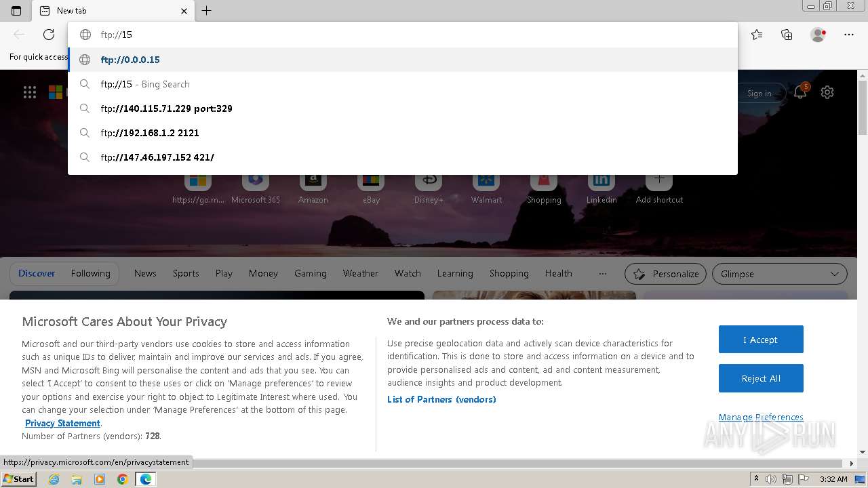Open a new tab with plus icon

coord(207,11)
